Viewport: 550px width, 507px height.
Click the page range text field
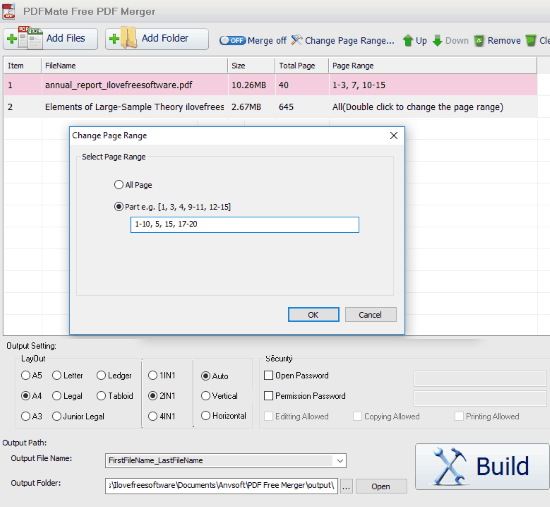(x=244, y=225)
